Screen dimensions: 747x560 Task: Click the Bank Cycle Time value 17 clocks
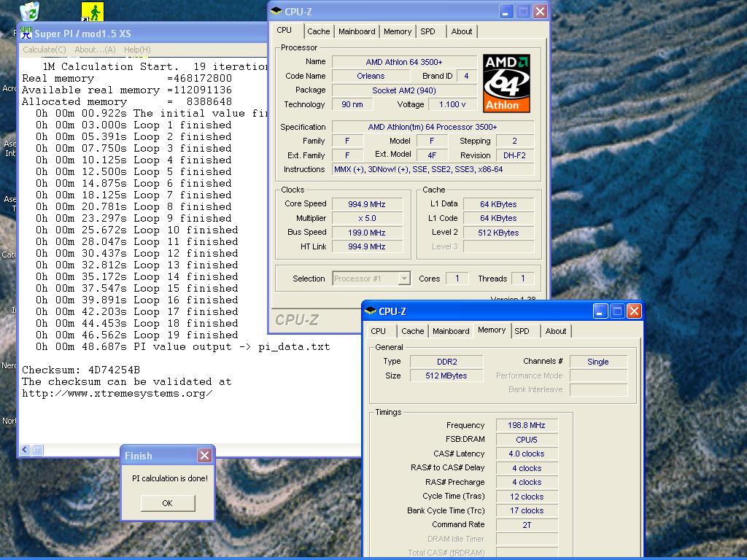527,510
